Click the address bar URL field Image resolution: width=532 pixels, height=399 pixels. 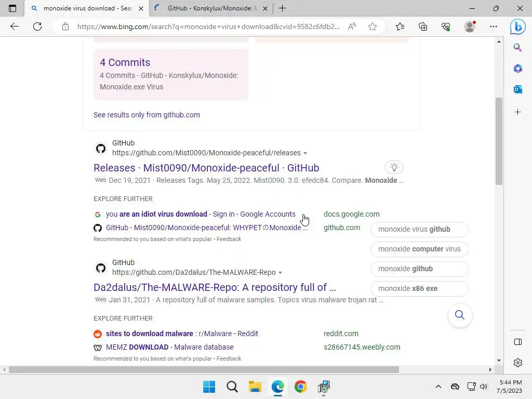pyautogui.click(x=208, y=27)
